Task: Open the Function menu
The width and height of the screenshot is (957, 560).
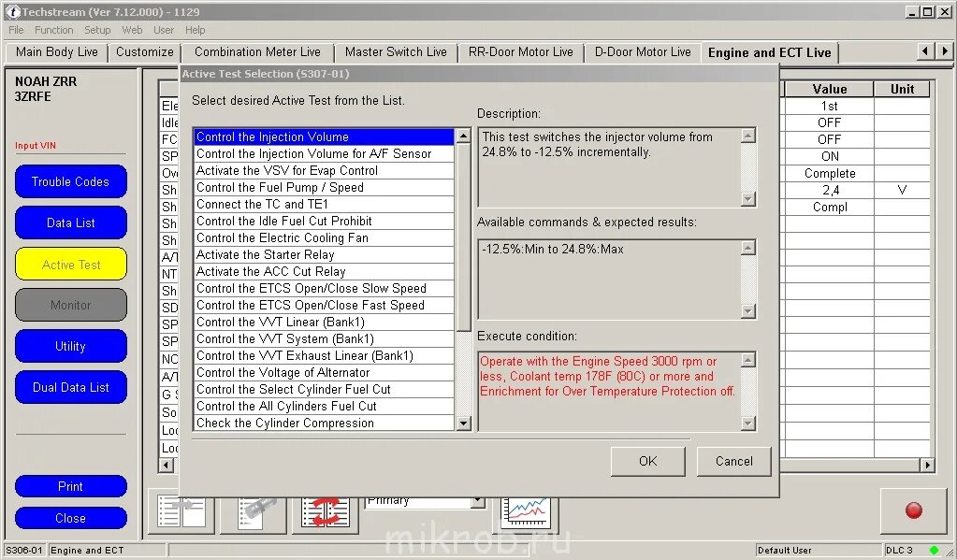Action: pos(53,30)
